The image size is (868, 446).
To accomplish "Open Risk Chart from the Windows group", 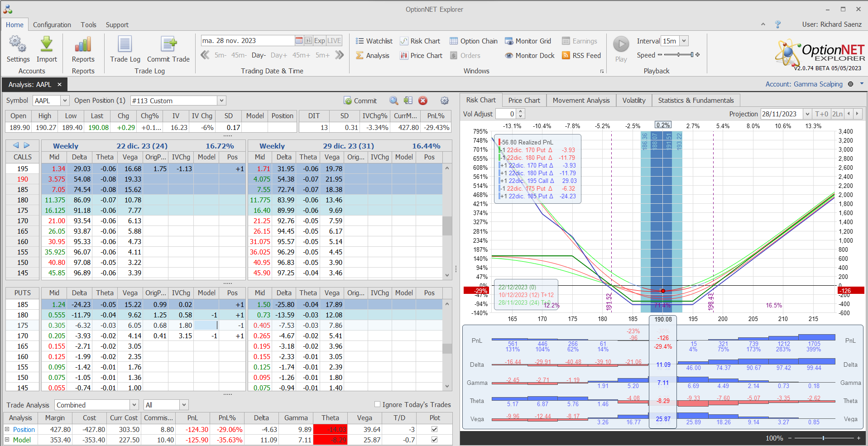I will tap(420, 41).
